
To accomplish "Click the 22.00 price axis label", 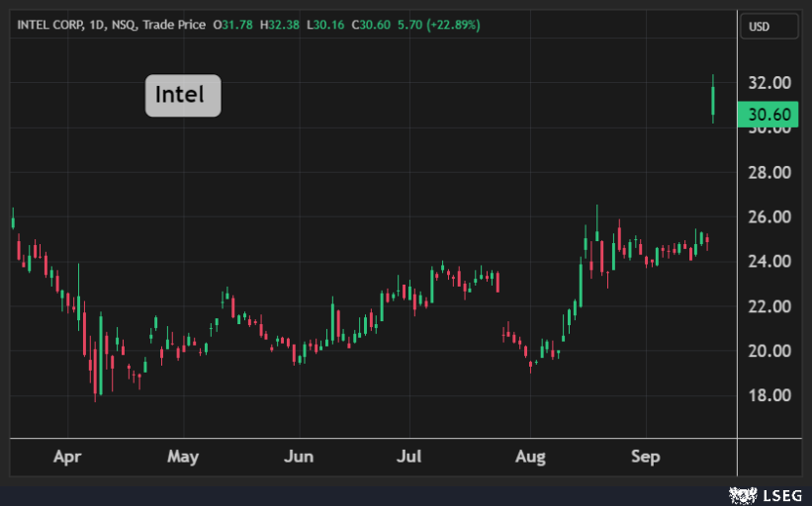I will pos(768,306).
